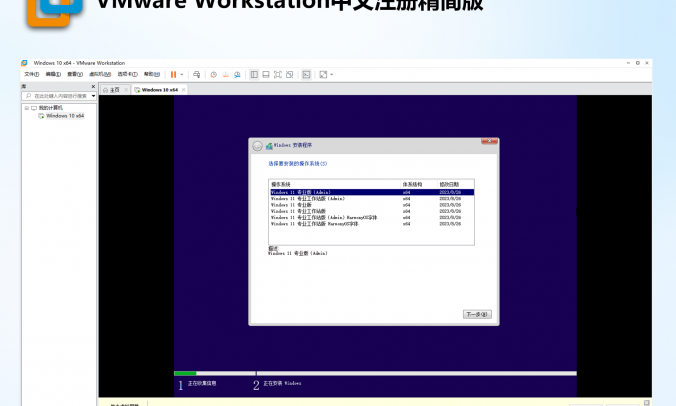The image size is (676, 406).
Task: Click the 修改日期 column header
Action: coord(456,184)
